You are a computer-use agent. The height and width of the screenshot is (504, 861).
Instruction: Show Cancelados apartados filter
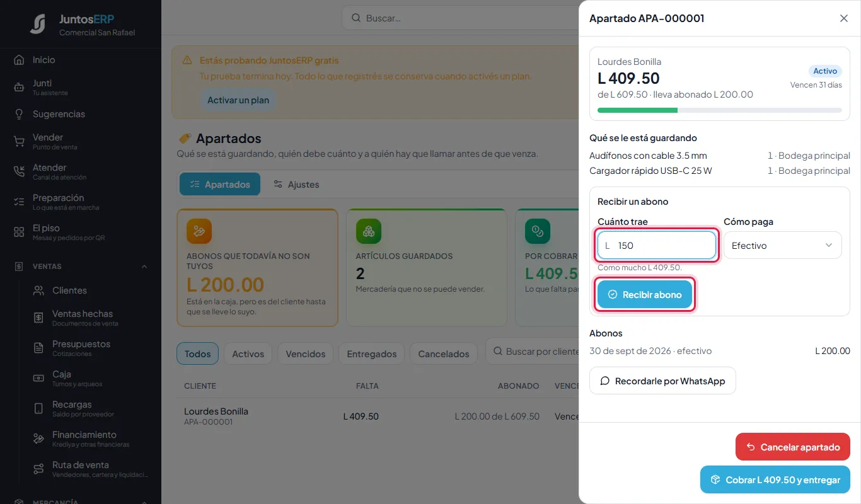444,353
